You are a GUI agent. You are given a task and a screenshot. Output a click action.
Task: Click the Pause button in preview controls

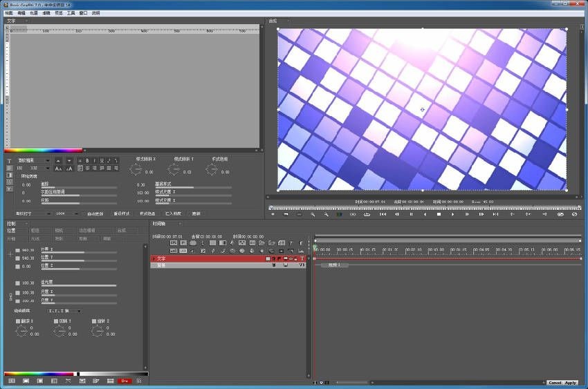click(411, 214)
